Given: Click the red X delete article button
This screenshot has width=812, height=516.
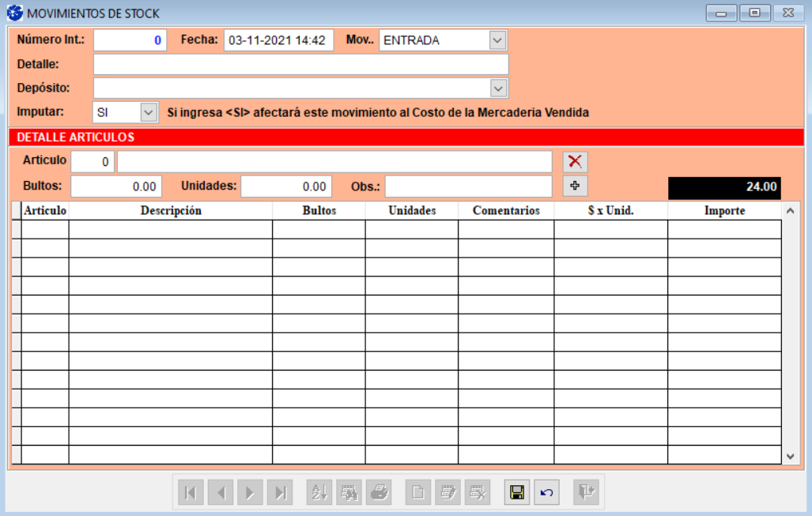Looking at the screenshot, I should click(575, 162).
